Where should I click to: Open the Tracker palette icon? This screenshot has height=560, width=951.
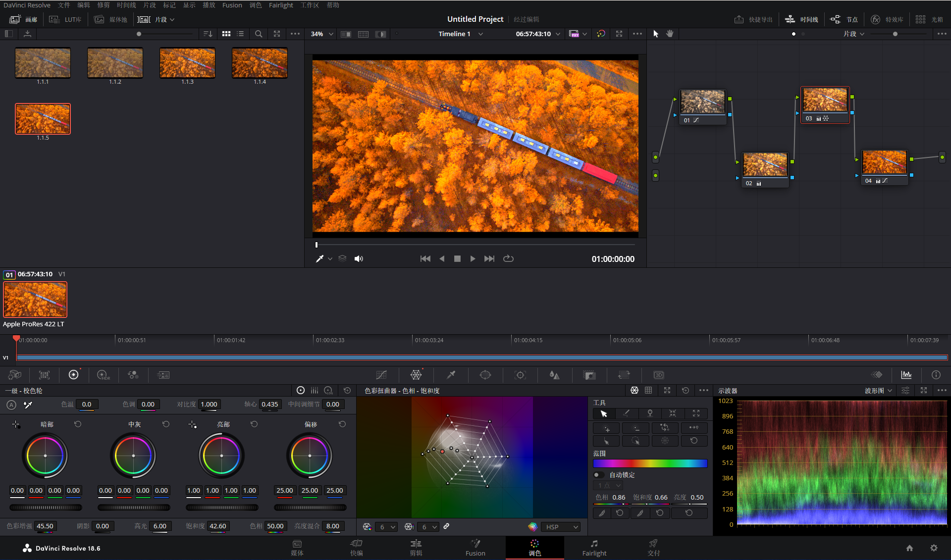(x=520, y=375)
